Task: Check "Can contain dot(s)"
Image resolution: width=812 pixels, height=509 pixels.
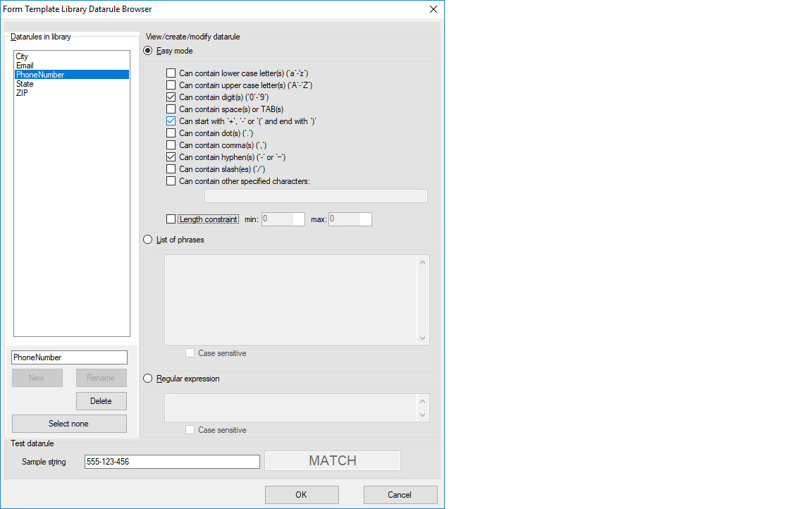Action: click(x=171, y=133)
